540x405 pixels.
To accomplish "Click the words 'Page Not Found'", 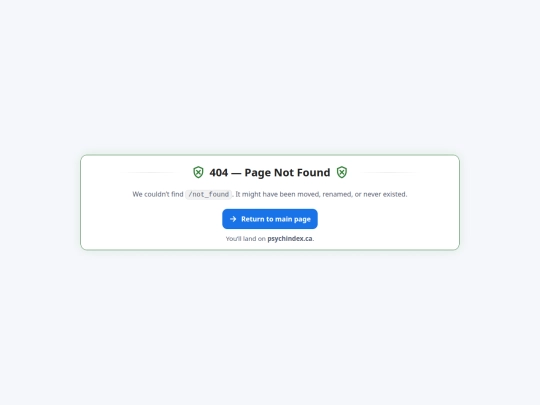I will (x=287, y=172).
